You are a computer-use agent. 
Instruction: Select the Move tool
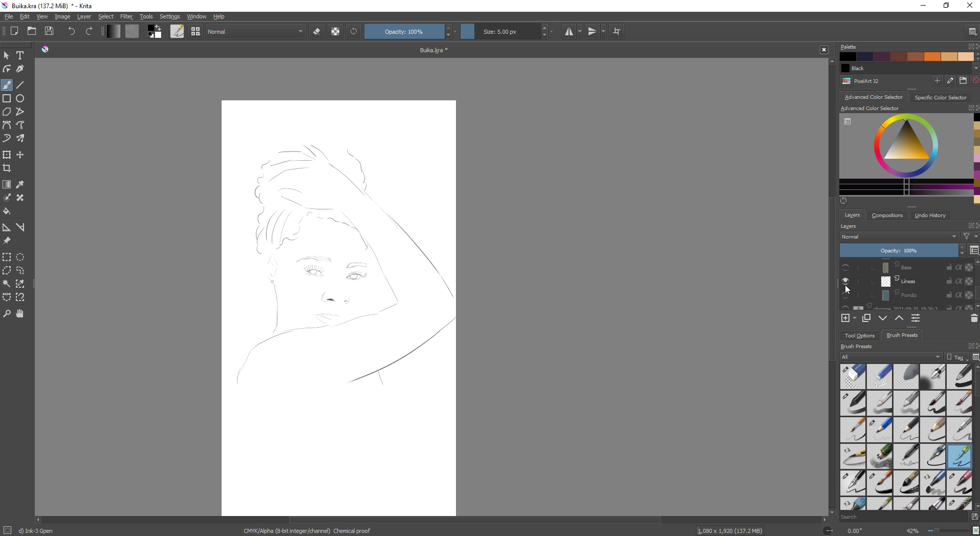coord(20,155)
